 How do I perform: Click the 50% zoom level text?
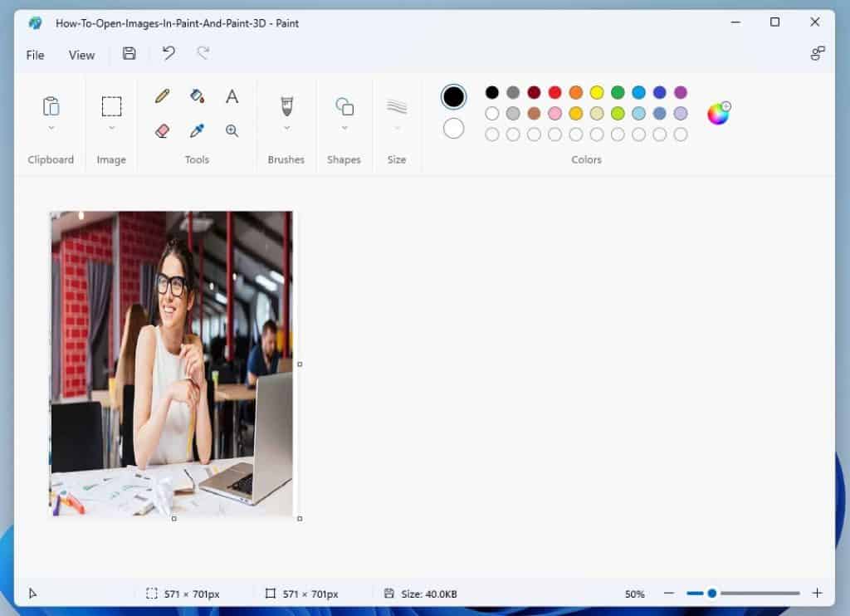point(634,594)
